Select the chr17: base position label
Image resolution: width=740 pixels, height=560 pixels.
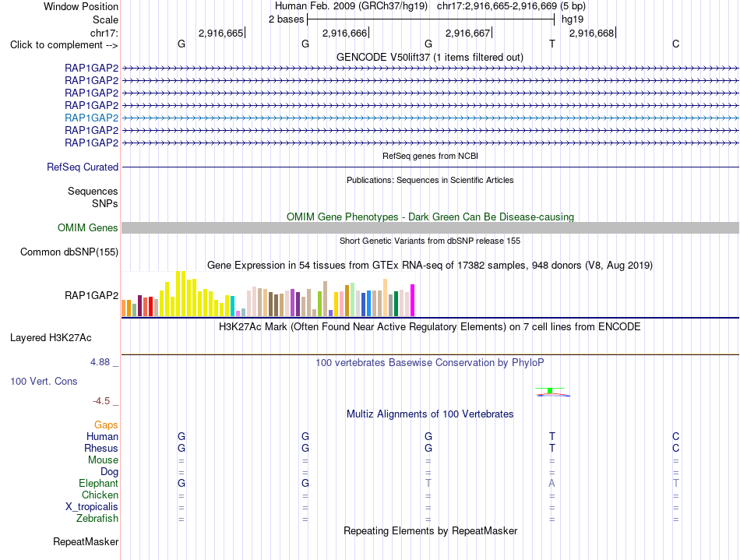pyautogui.click(x=104, y=33)
